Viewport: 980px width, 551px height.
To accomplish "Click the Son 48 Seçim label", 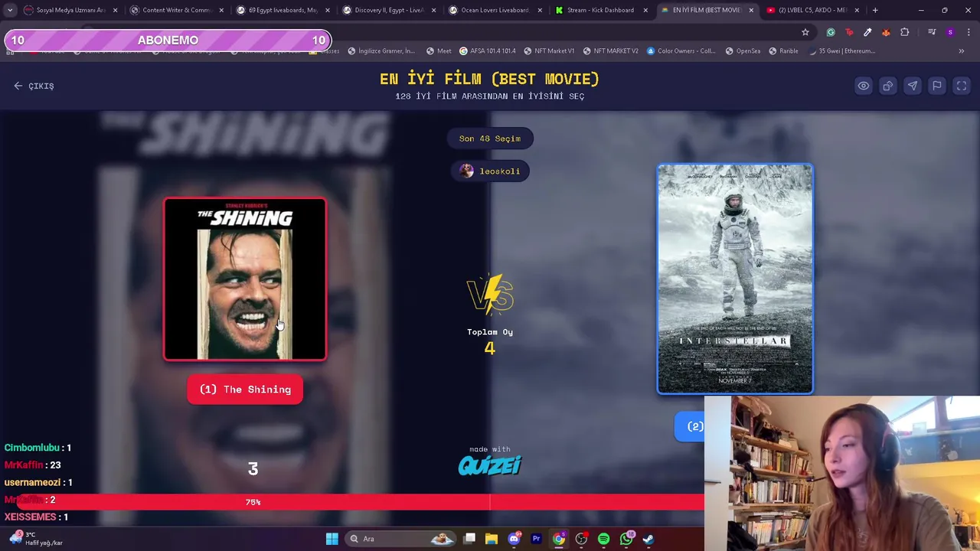I will (490, 139).
